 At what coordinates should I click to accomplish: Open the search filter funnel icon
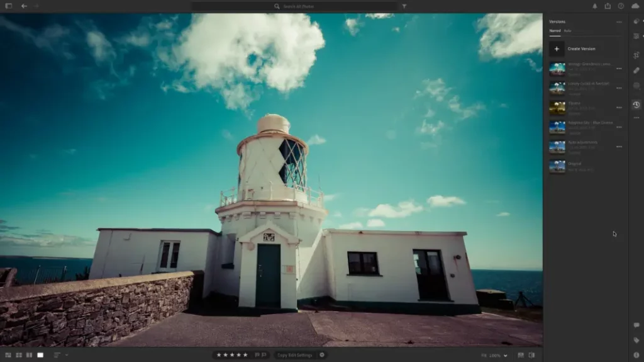pyautogui.click(x=404, y=6)
